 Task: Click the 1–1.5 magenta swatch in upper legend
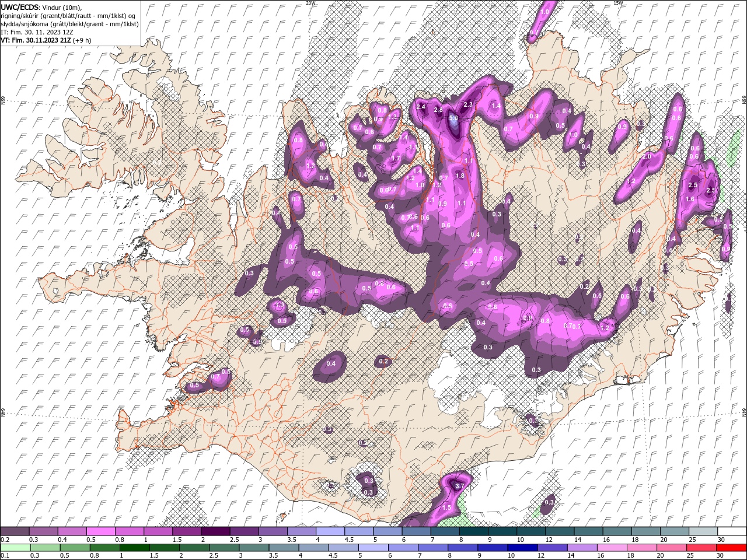[x=158, y=531]
